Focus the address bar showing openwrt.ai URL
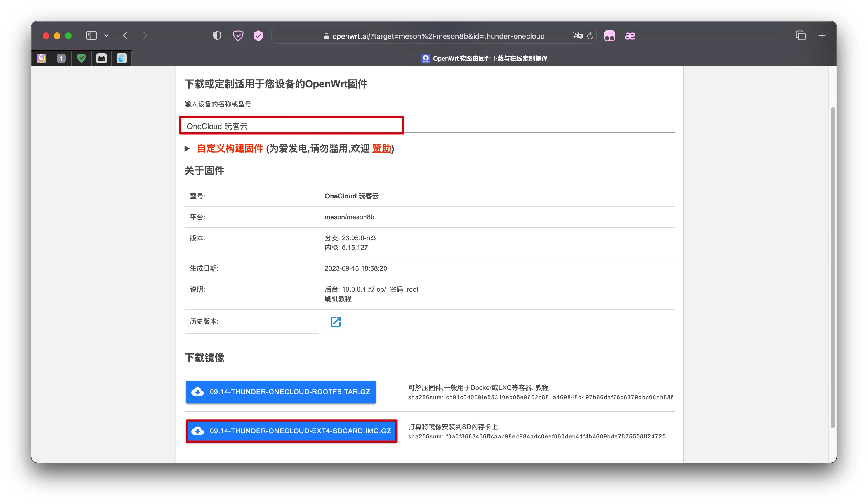 434,36
